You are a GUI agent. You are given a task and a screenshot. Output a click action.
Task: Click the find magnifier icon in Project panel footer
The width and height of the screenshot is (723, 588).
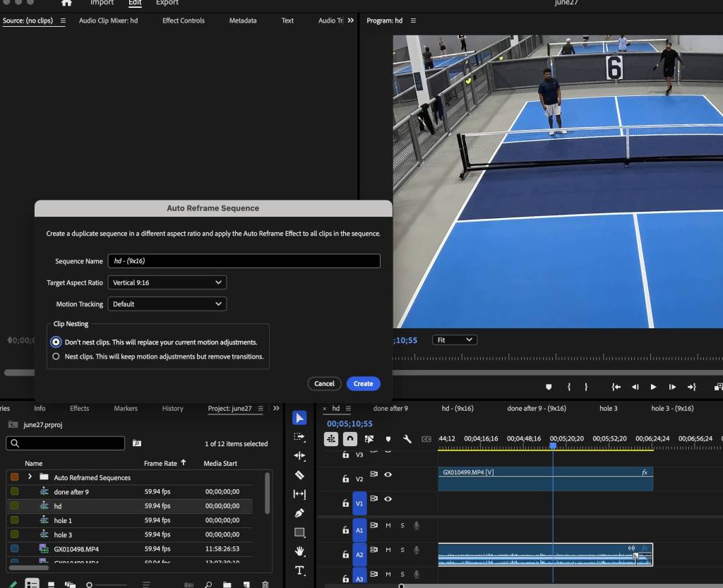coord(208,584)
